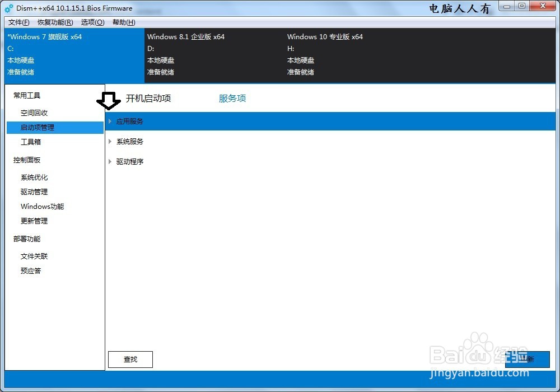Image resolution: width=560 pixels, height=392 pixels.
Task: Open 工具箱 in the sidebar
Action: pyautogui.click(x=31, y=142)
